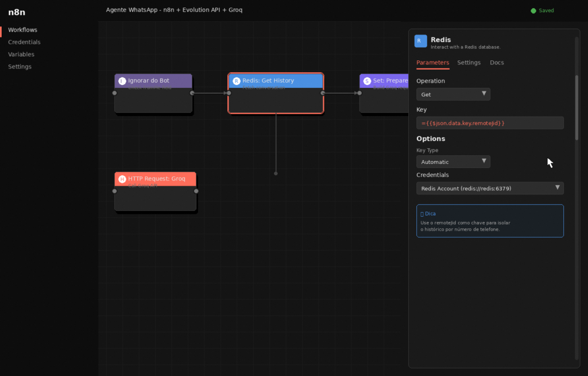Viewport: 588px width, 376px height.
Task: Click the Redis panel vertical scrollbar
Action: coord(577,108)
